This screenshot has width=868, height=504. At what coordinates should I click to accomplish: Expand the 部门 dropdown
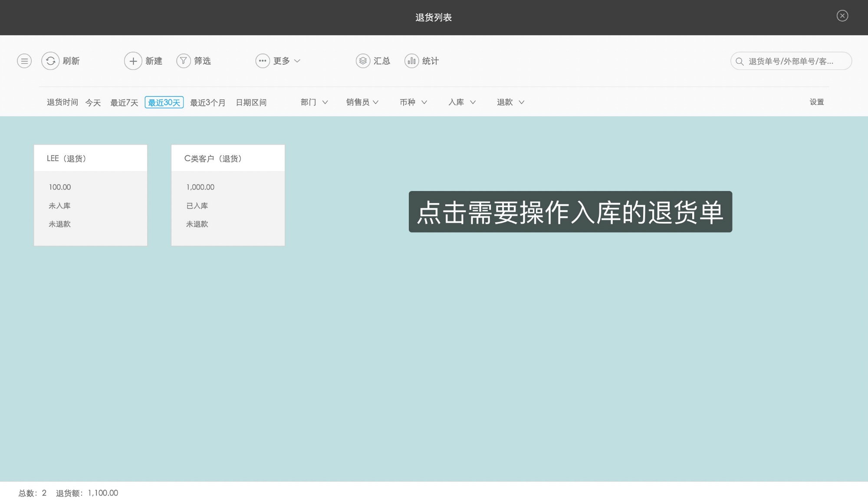click(314, 102)
